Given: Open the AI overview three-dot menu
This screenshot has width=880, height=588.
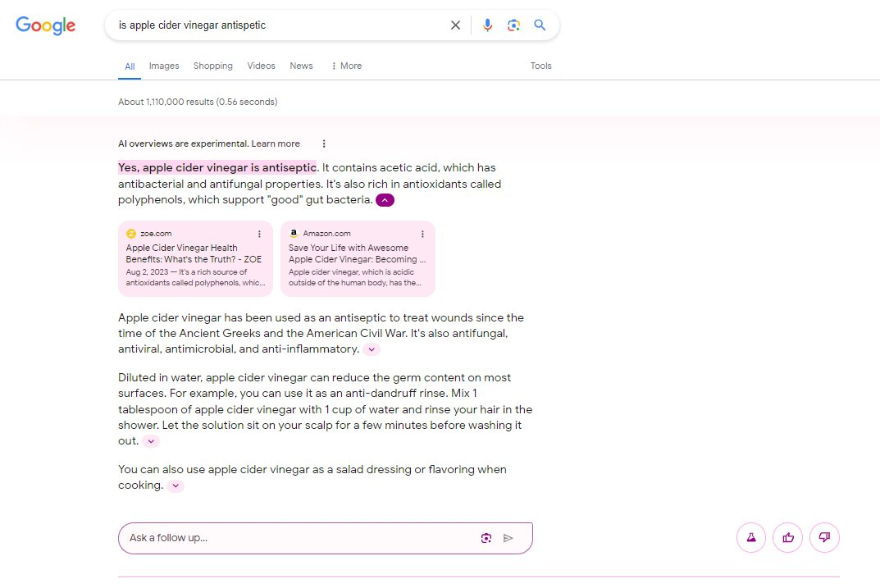Looking at the screenshot, I should tap(323, 143).
